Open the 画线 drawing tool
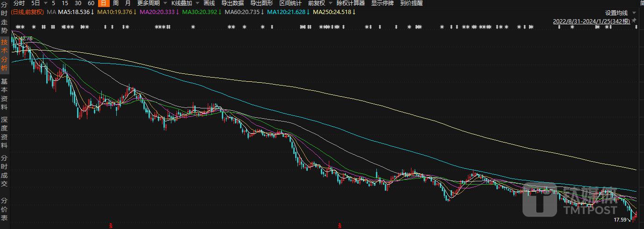Screen dimensions: 644x229 [x=209, y=3]
